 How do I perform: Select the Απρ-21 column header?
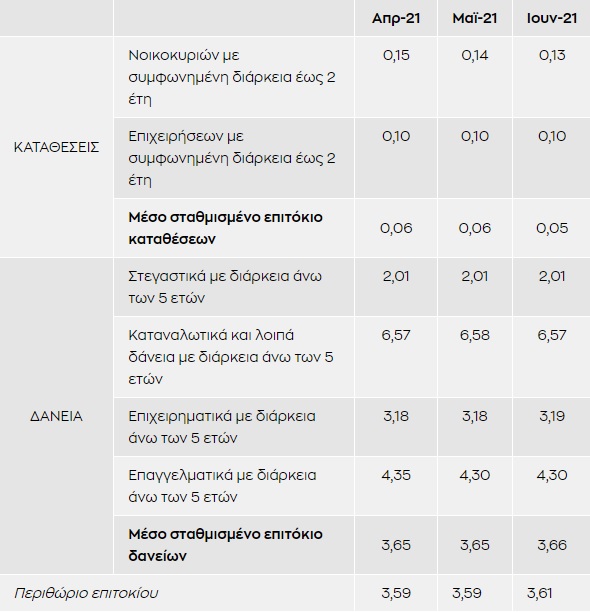396,18
